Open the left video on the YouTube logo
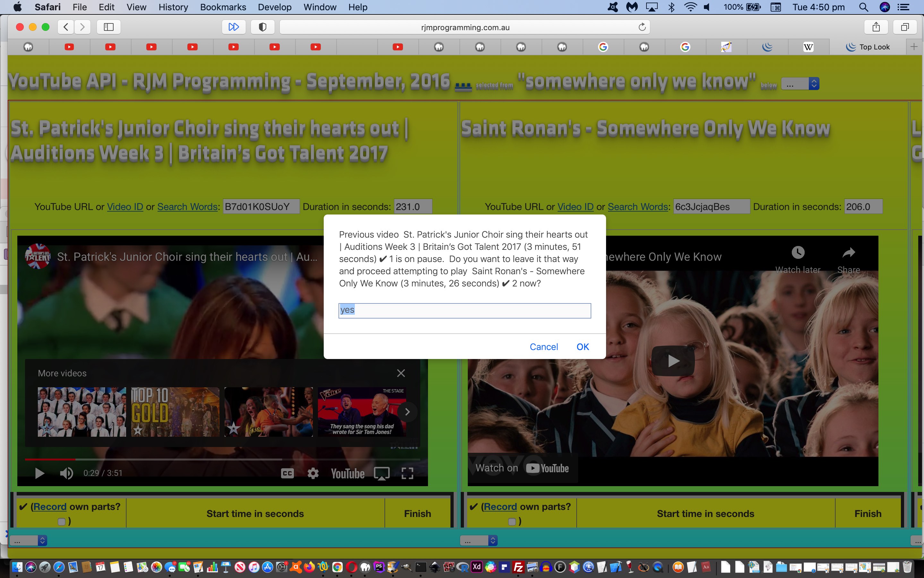 tap(347, 474)
